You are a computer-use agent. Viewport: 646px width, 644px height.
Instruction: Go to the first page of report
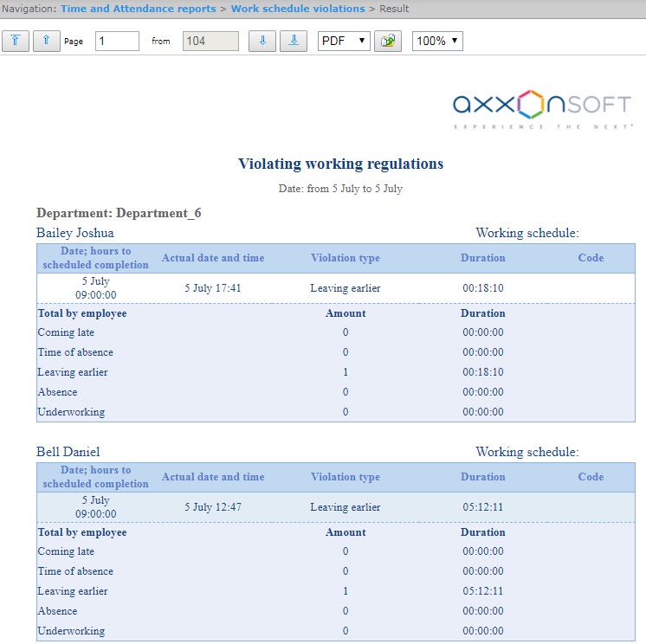[x=16, y=41]
